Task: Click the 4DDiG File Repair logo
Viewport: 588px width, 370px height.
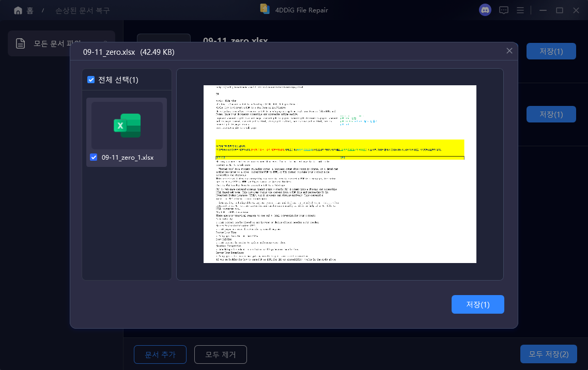Action: [x=265, y=9]
